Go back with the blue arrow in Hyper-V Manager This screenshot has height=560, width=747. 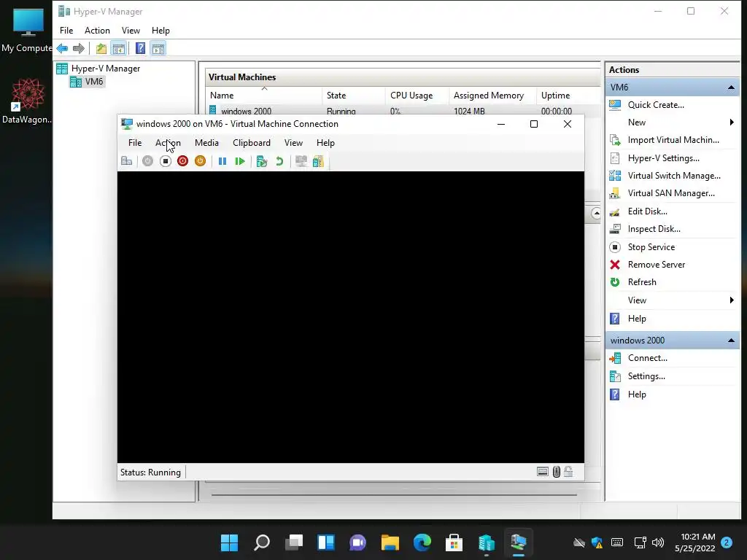click(63, 48)
